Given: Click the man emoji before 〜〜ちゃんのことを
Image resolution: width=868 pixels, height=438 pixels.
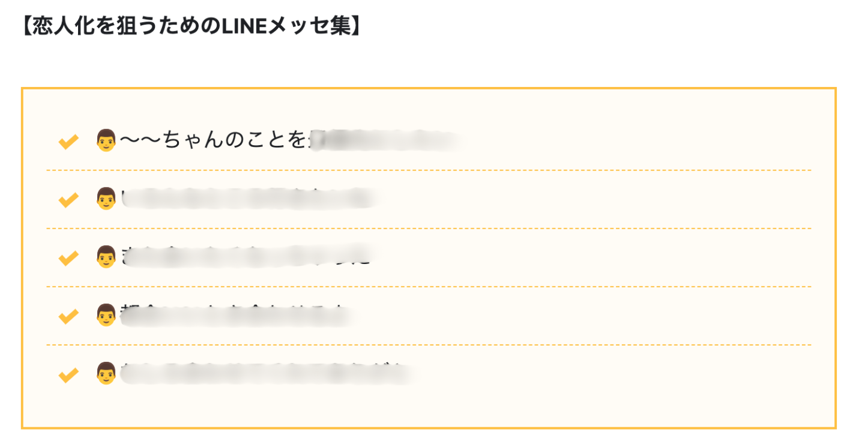Looking at the screenshot, I should coord(106,141).
